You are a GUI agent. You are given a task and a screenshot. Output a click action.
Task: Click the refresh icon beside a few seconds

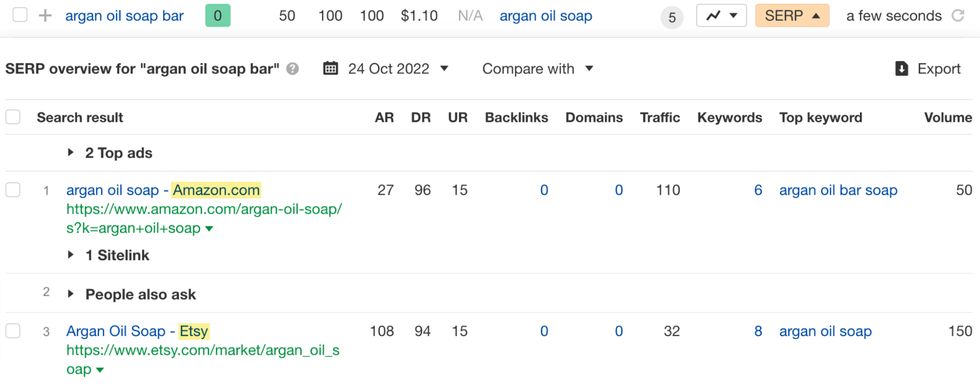coord(958,16)
